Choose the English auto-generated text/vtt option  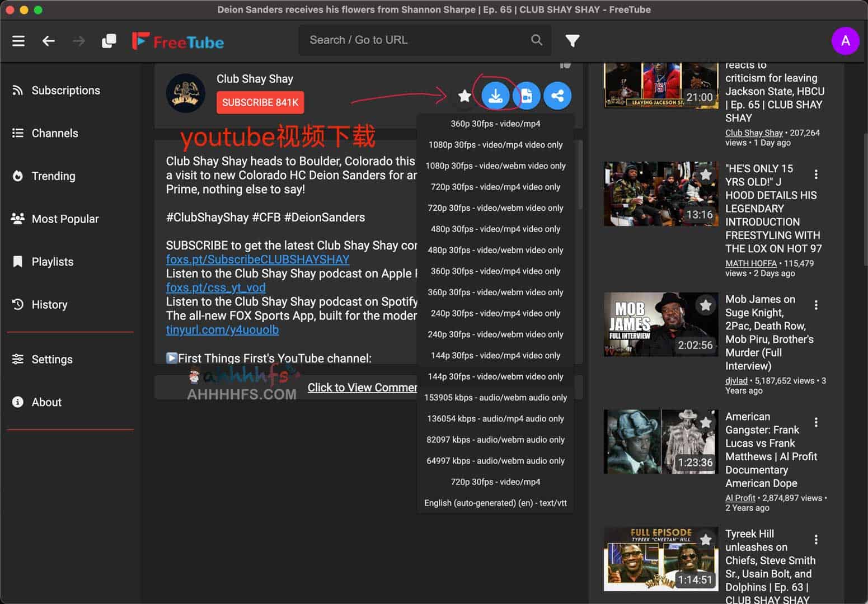point(495,502)
